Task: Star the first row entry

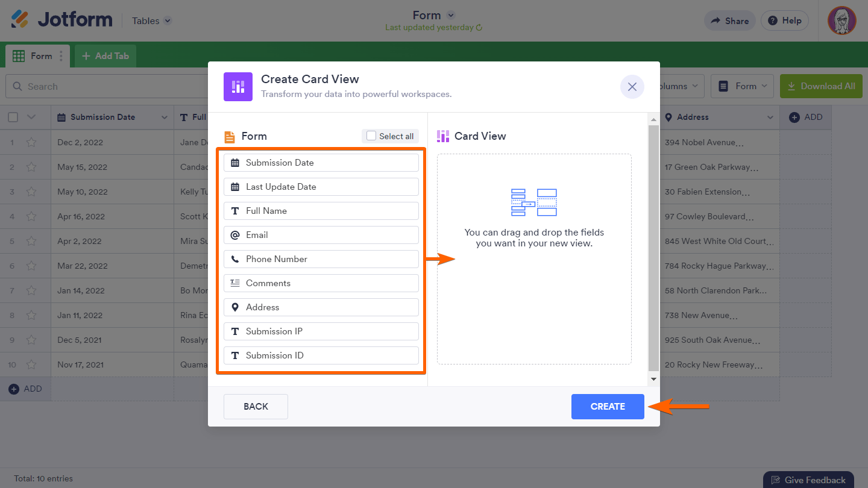Action: pyautogui.click(x=31, y=143)
